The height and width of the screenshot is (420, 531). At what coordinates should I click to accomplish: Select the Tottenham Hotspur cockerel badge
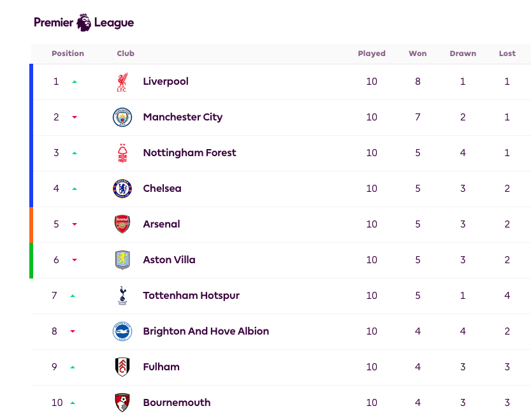(x=122, y=296)
